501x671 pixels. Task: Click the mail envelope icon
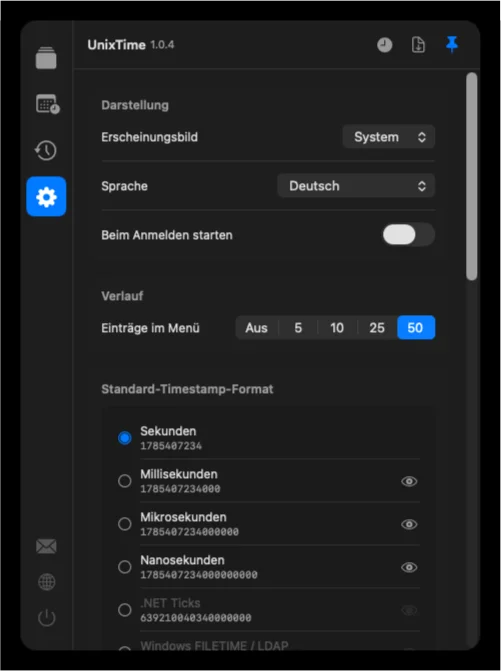46,546
